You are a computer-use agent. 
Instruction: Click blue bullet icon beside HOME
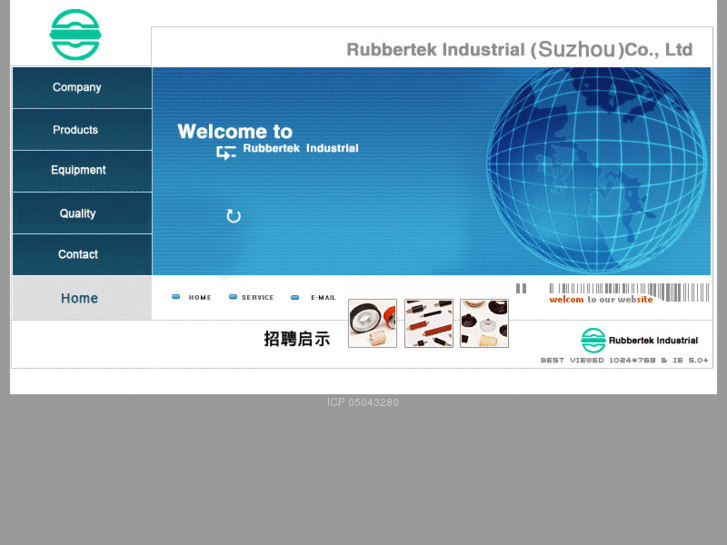point(176,297)
